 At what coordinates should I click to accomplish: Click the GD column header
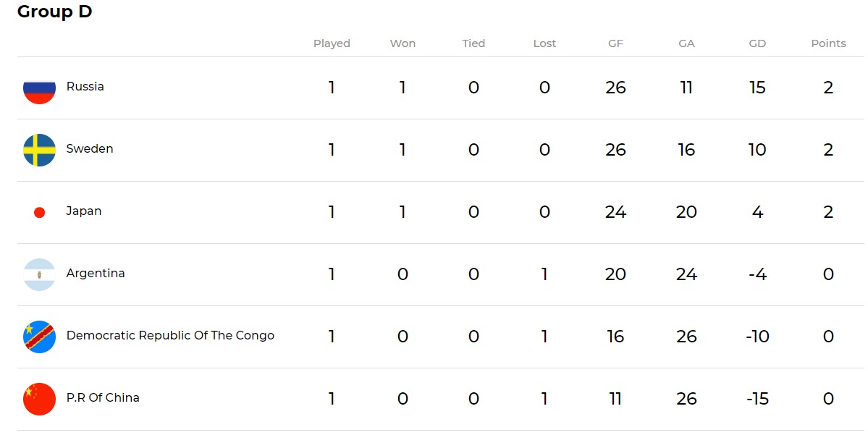(757, 43)
